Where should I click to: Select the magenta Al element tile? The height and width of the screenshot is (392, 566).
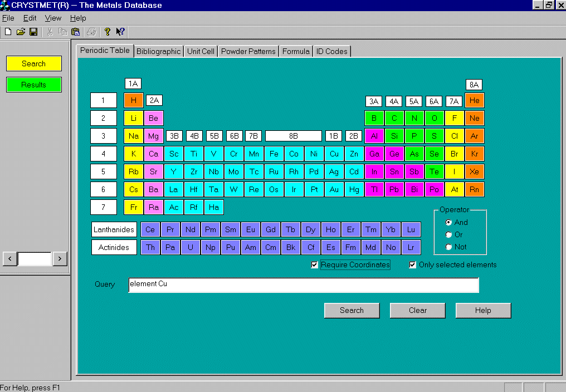(374, 136)
